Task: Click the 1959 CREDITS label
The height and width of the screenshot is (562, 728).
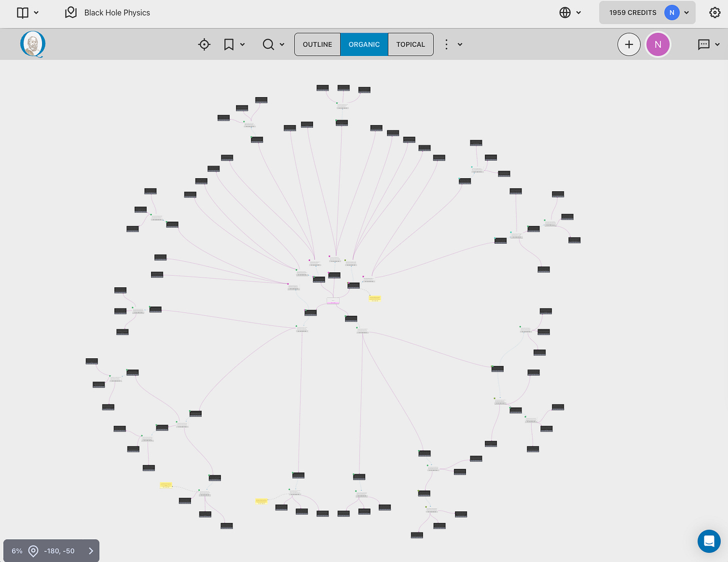Action: 632,13
